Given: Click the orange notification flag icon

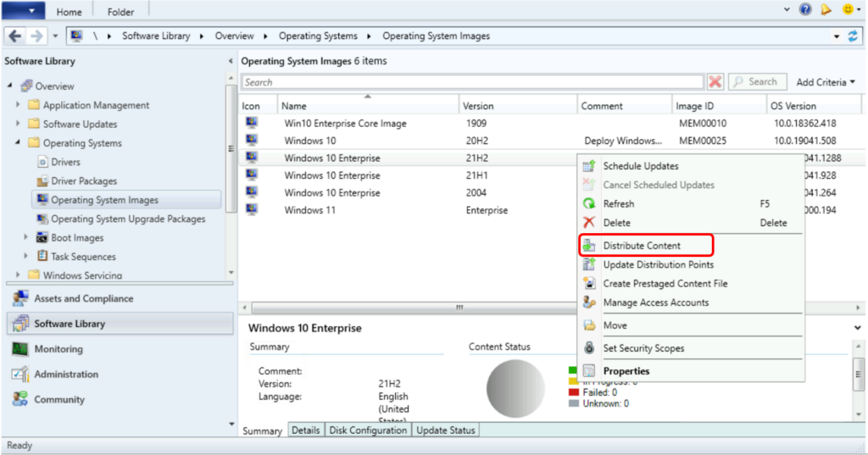Looking at the screenshot, I should 826,9.
